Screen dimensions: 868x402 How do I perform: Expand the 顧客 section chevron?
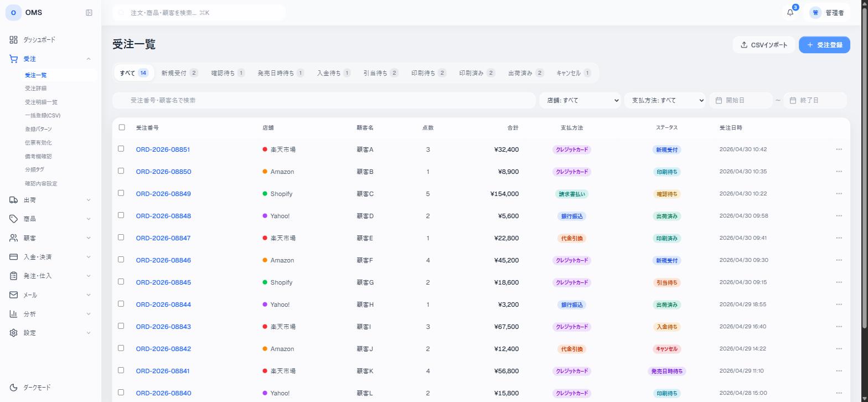tap(89, 238)
